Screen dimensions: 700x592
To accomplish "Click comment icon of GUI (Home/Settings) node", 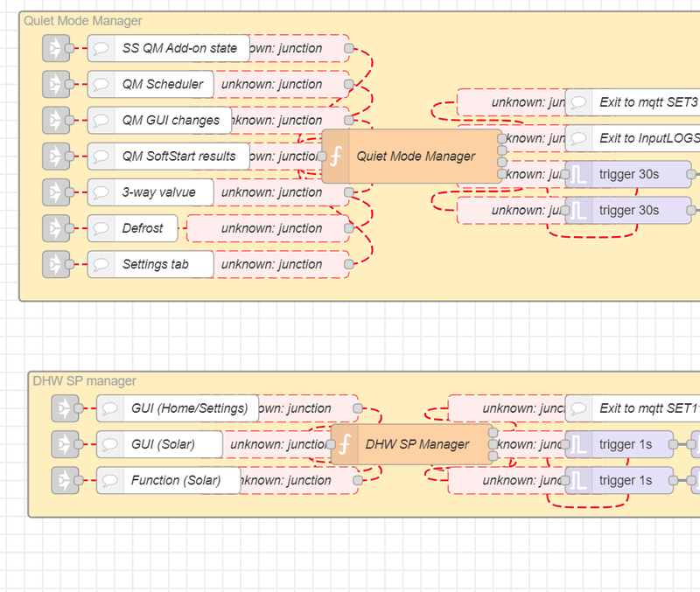I will 110,408.
